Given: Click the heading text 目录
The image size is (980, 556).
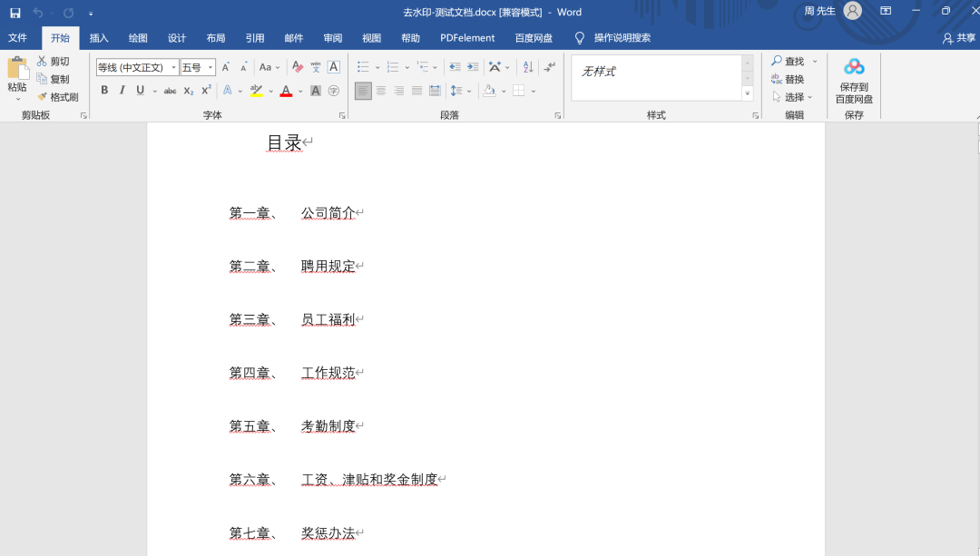Looking at the screenshot, I should tap(284, 143).
